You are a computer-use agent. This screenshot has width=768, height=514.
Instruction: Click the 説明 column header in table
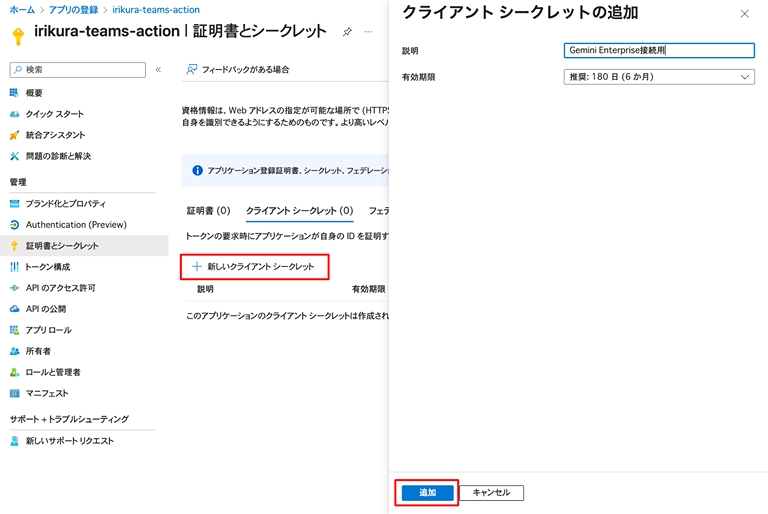pyautogui.click(x=205, y=289)
